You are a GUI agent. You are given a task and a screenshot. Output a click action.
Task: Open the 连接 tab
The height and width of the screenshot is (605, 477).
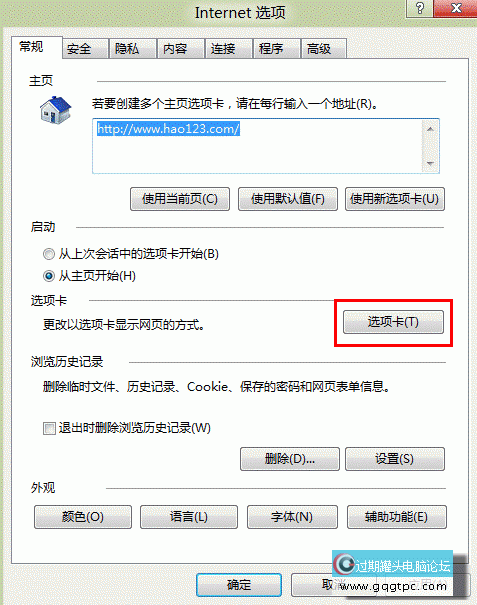(x=228, y=49)
